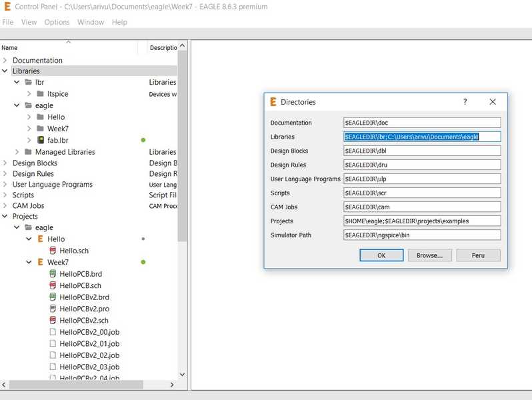Click the Directories dialog help question mark
This screenshot has height=400, width=532.
click(465, 102)
